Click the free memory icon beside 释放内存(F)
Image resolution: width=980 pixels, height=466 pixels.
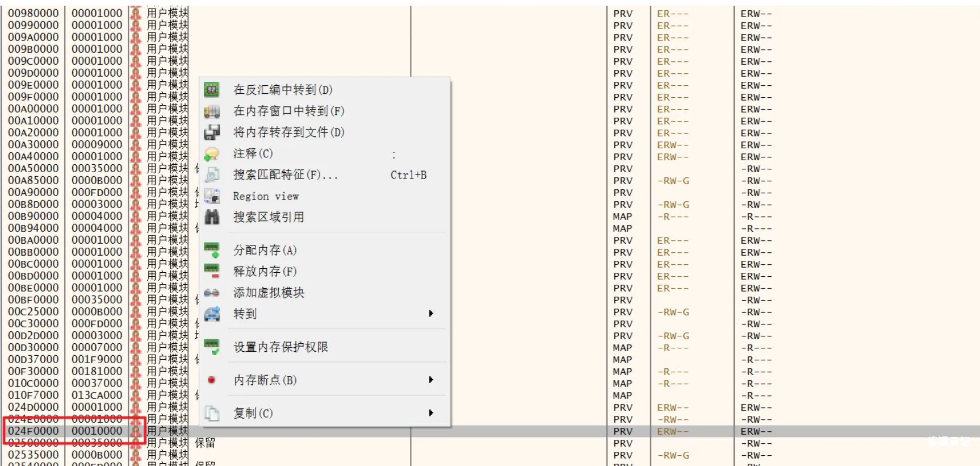[x=212, y=271]
